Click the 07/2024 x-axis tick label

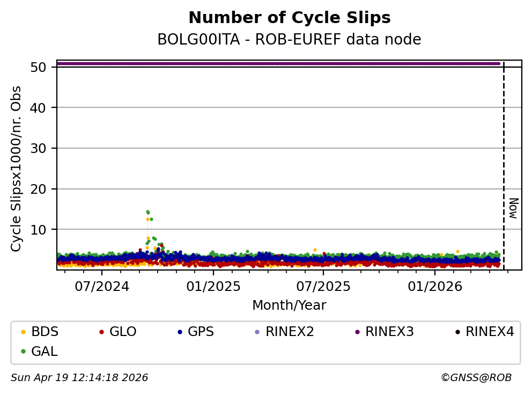[102, 287]
